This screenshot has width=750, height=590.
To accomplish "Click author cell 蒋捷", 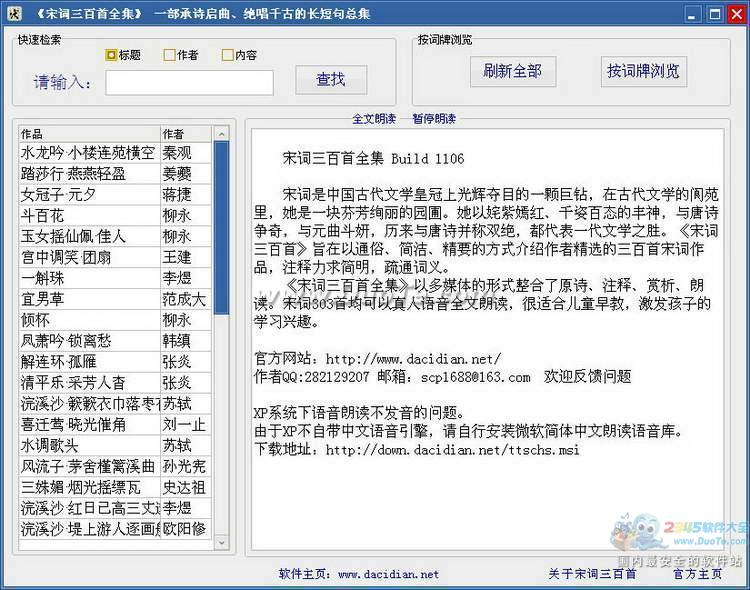I will tap(186, 195).
